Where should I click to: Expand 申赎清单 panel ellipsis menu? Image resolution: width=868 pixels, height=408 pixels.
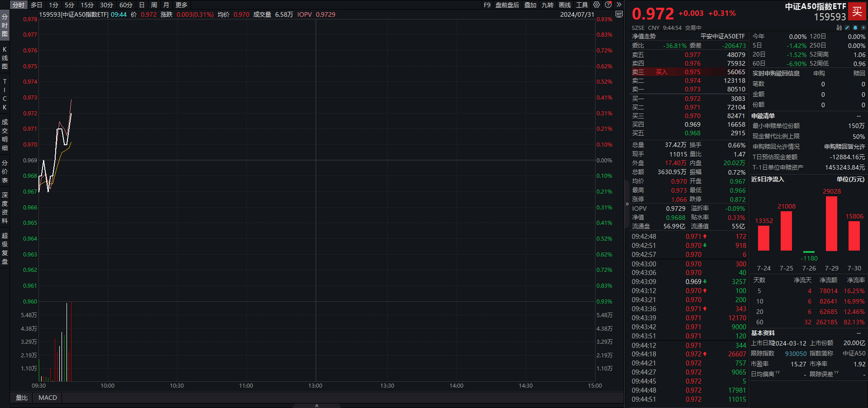[858, 116]
